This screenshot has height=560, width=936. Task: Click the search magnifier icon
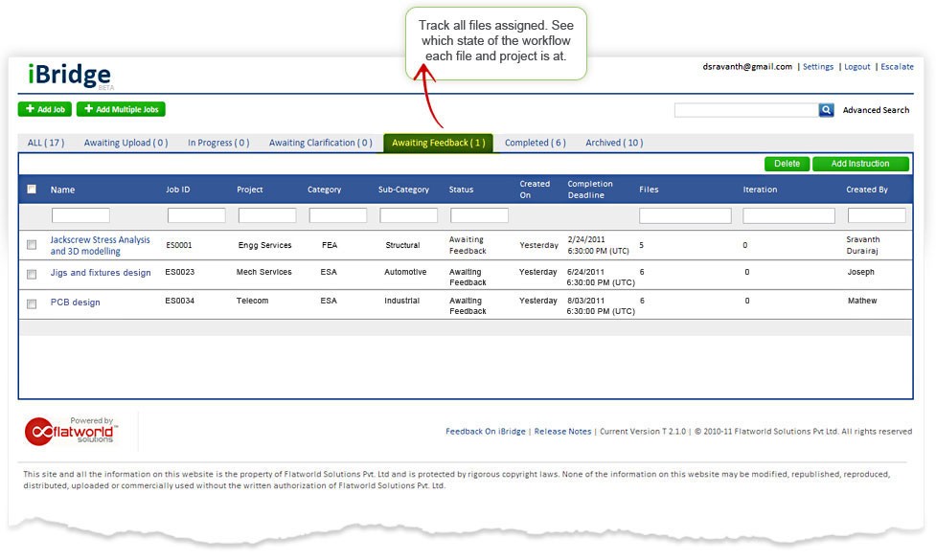(x=826, y=110)
